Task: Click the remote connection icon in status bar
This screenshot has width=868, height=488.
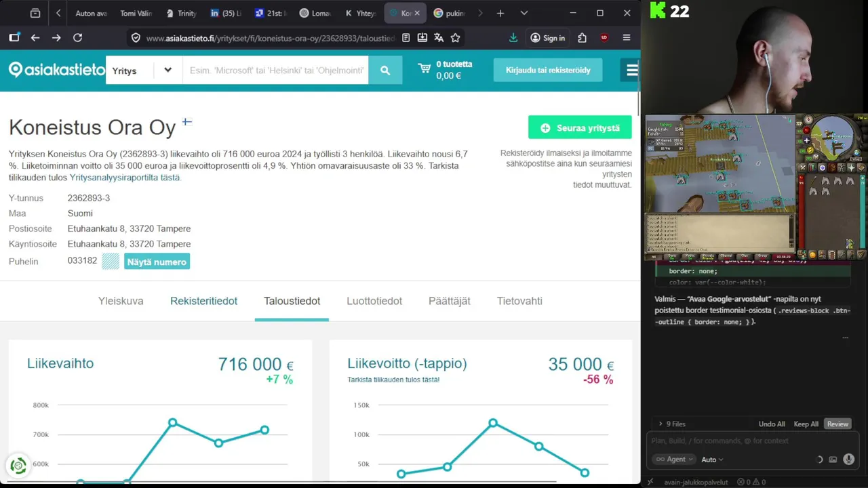Action: (650, 482)
